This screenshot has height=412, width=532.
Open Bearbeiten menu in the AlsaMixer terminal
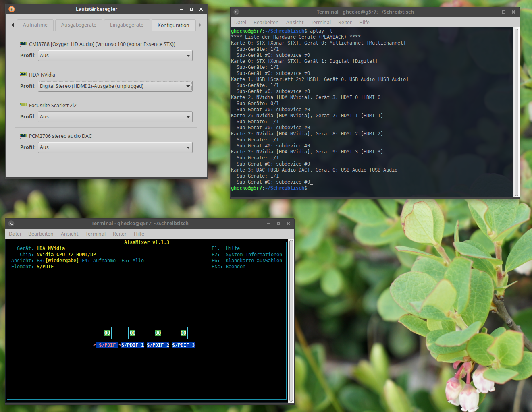point(41,234)
